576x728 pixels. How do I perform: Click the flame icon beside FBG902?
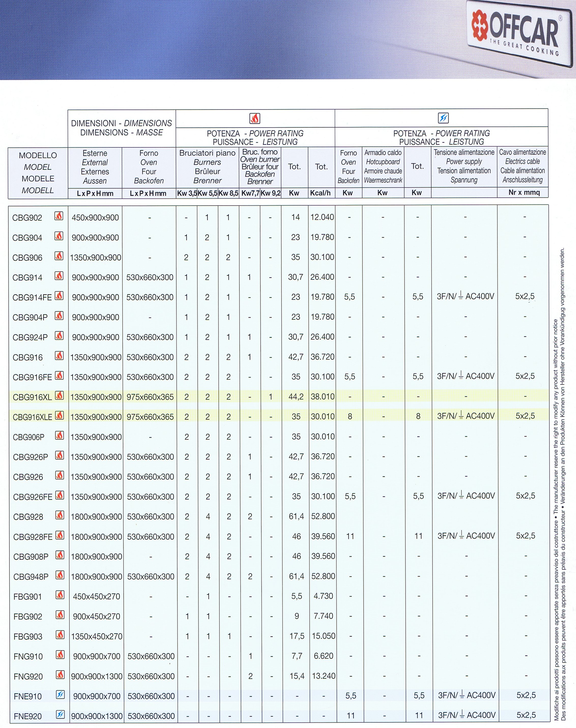[x=60, y=614]
